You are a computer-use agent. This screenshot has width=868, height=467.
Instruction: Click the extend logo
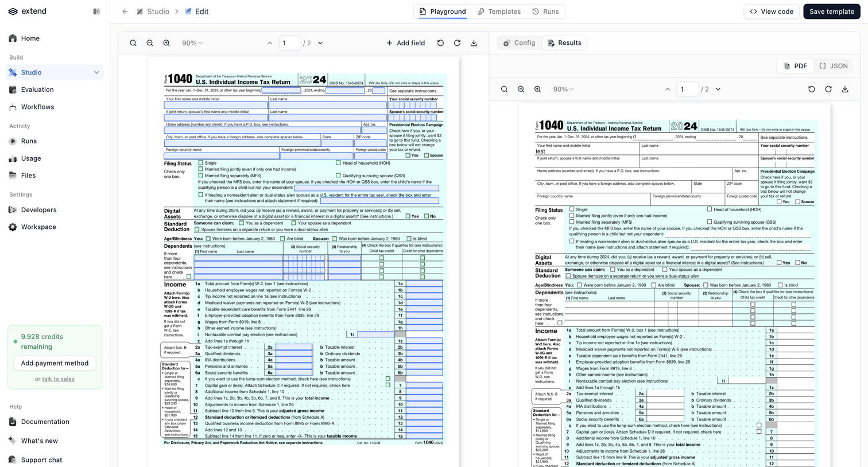click(28, 11)
